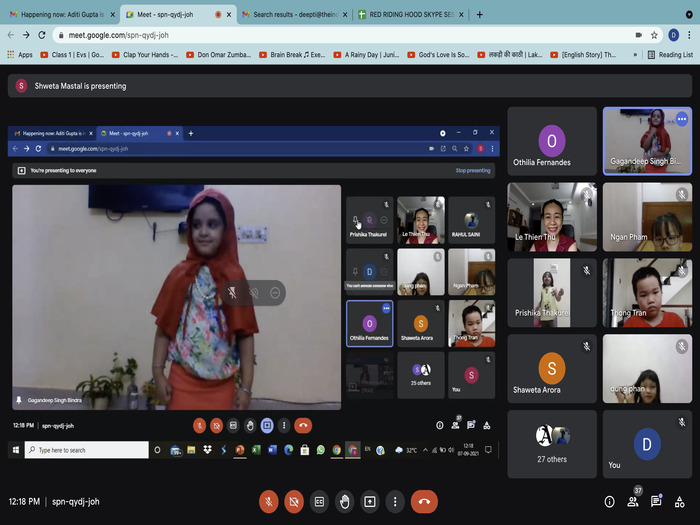Go forward in browser history

coord(26,35)
